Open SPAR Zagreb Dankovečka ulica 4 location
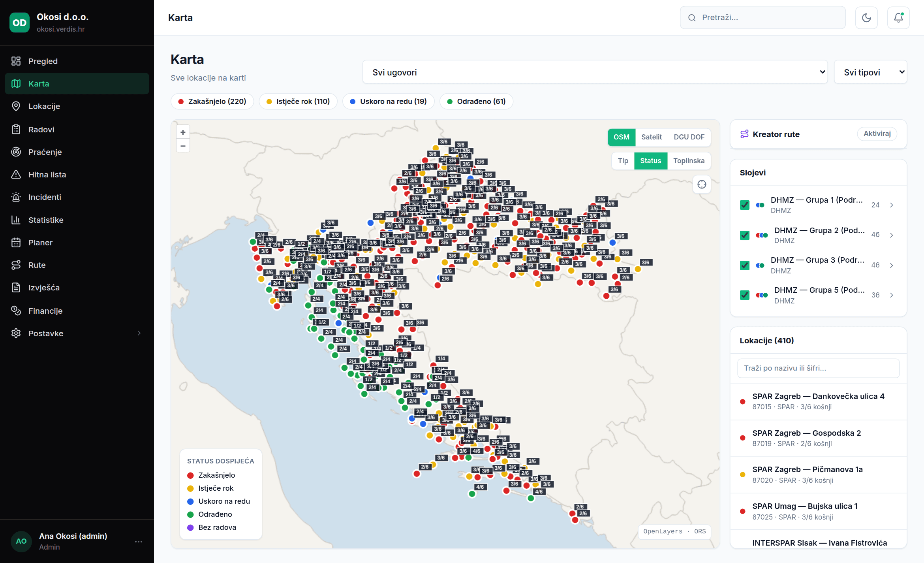 (x=818, y=401)
